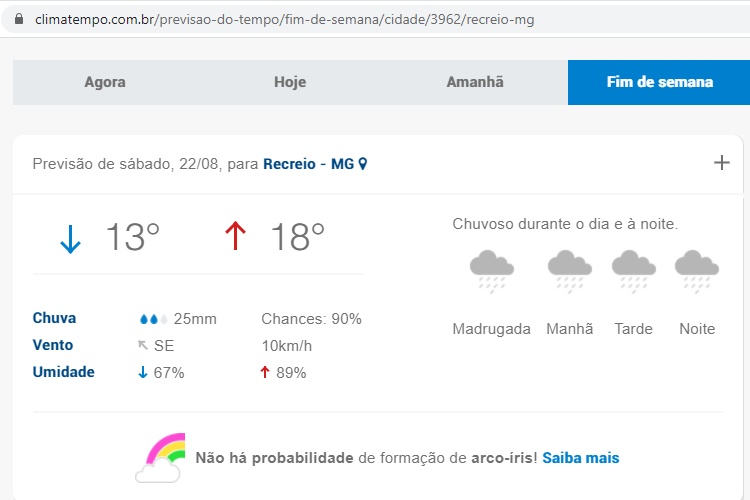The image size is (750, 500).
Task: Open the Recreio - MG city link
Action: coord(309,164)
